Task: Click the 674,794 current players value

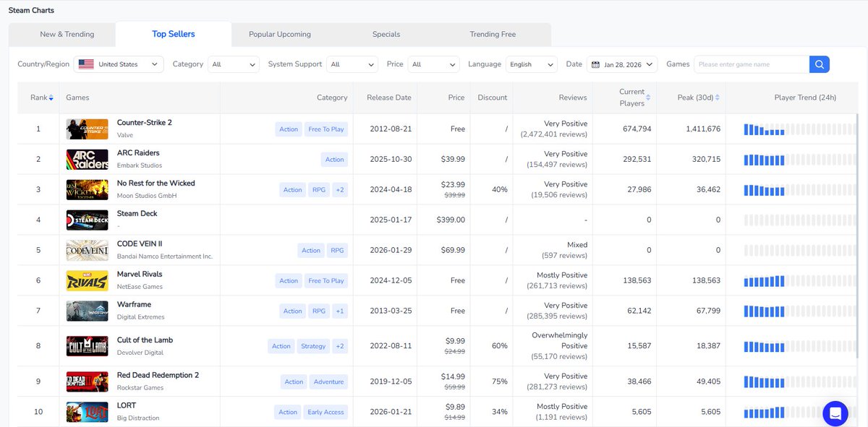Action: tap(637, 129)
